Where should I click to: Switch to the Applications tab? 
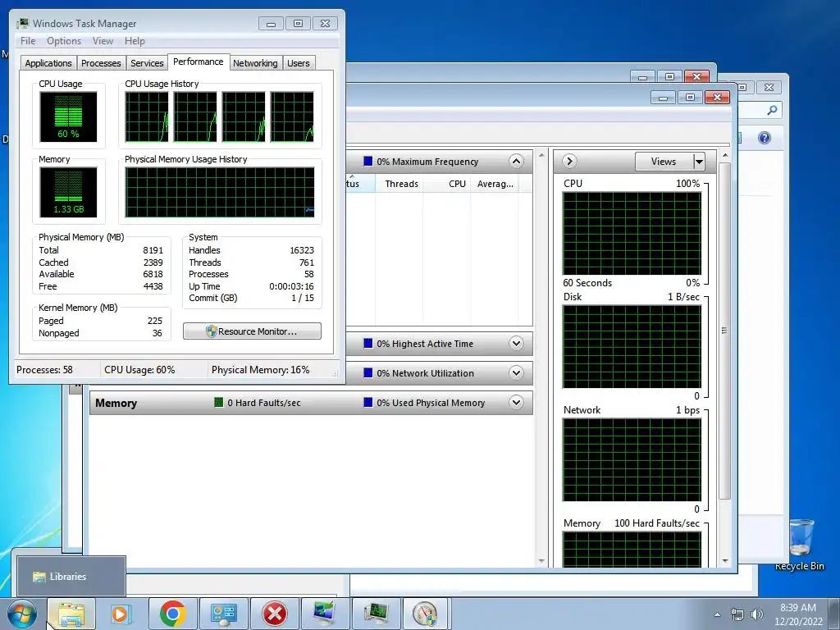(x=48, y=63)
